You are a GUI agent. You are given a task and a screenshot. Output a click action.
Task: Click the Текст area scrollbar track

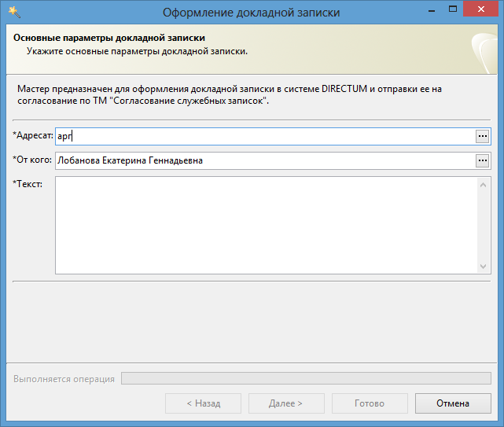484,225
